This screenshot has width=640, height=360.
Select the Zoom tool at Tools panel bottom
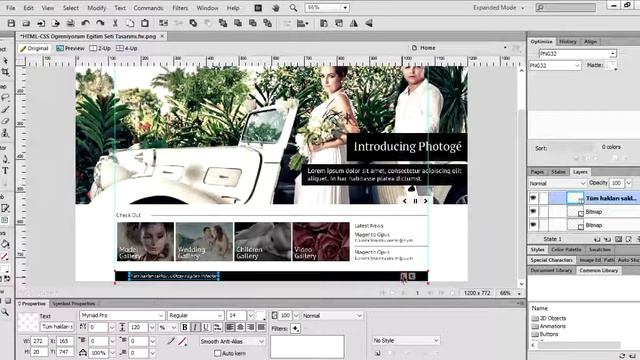[x=5, y=312]
